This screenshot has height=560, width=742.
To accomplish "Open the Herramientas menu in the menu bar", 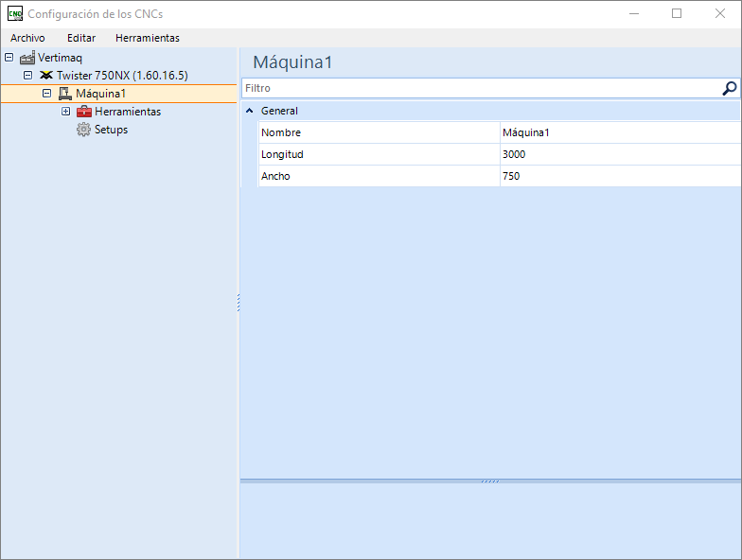I will click(x=148, y=38).
